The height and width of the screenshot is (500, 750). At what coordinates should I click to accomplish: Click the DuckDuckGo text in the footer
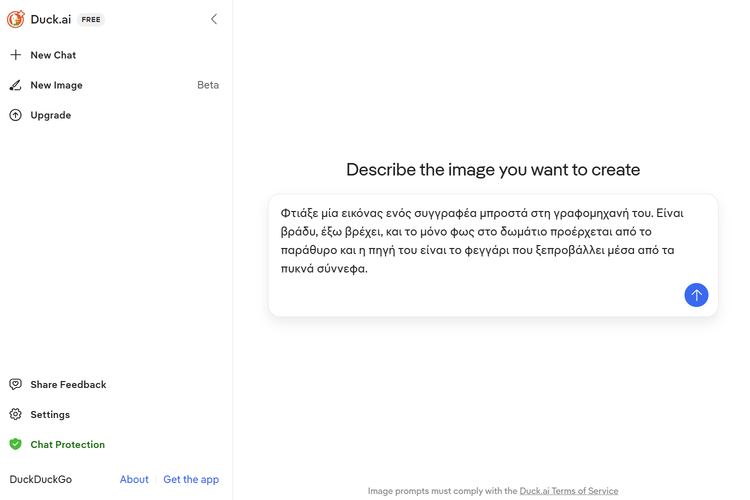pyautogui.click(x=41, y=479)
